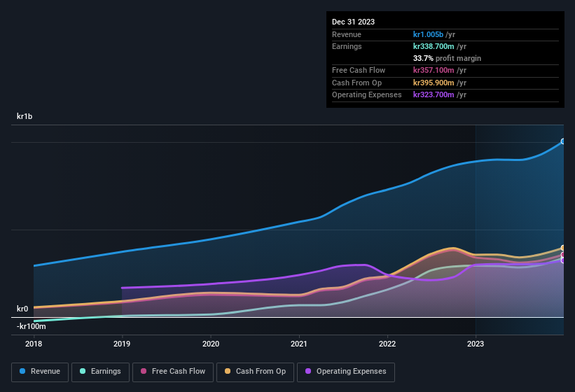Toggle the Revenue series legend button
Viewport: 575px width, 392px height.
click(40, 372)
